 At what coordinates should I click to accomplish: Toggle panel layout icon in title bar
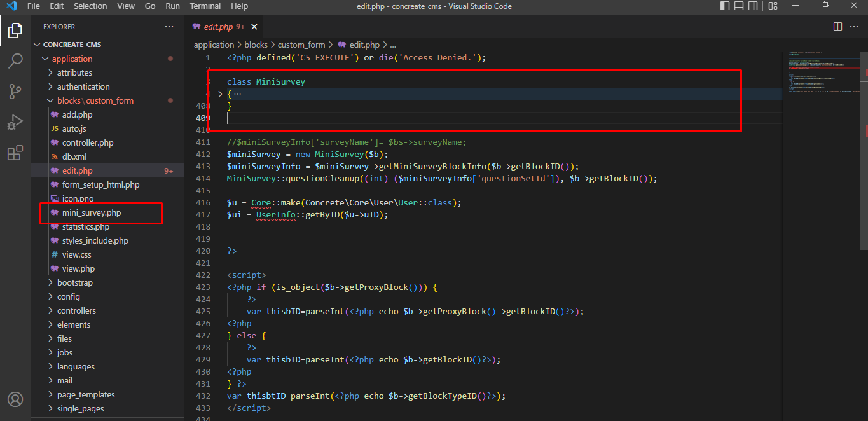(x=739, y=6)
